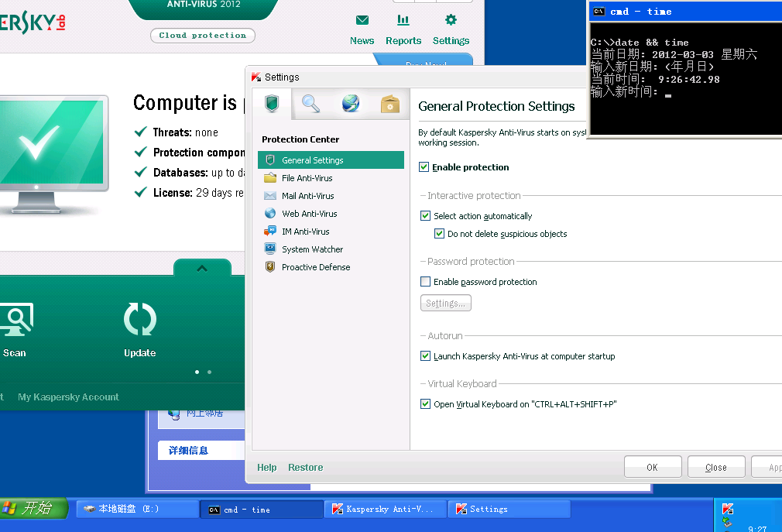
Task: Click the Settings dialog Kaspersky title icon
Action: (x=256, y=77)
